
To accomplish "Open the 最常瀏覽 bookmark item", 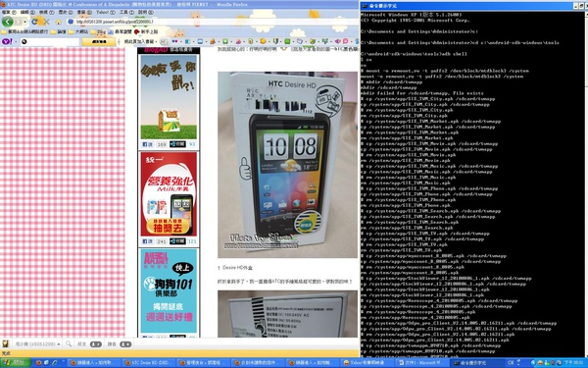I will click(120, 32).
